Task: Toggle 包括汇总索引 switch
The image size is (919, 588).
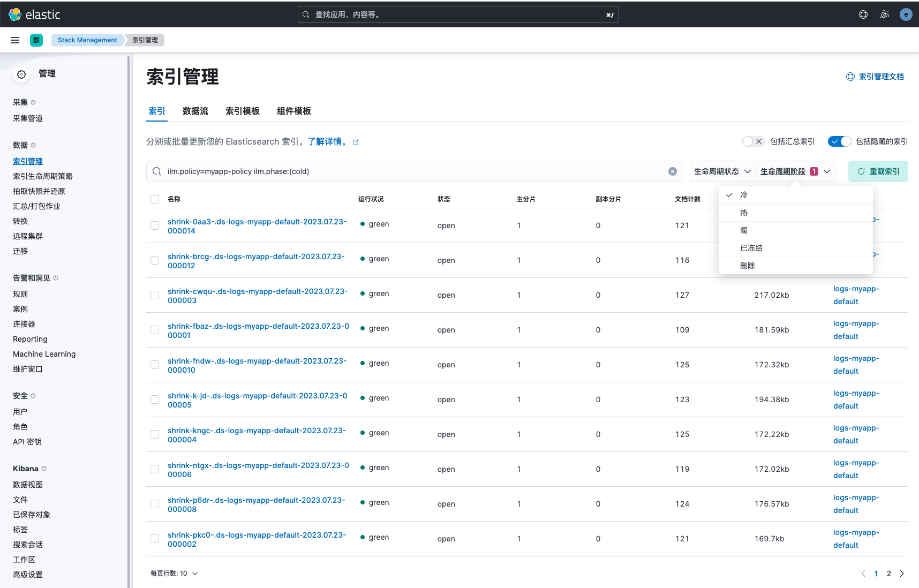Action: click(x=754, y=141)
